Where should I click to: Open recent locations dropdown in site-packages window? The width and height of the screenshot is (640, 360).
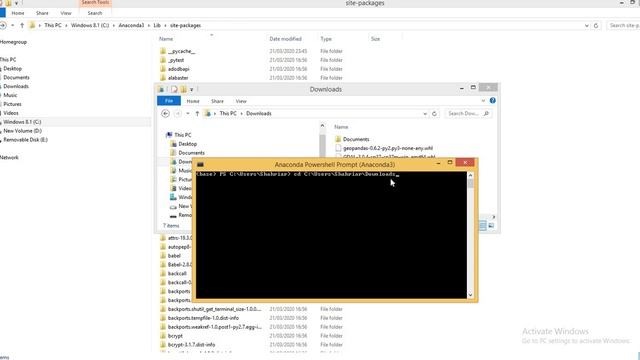coord(13,25)
